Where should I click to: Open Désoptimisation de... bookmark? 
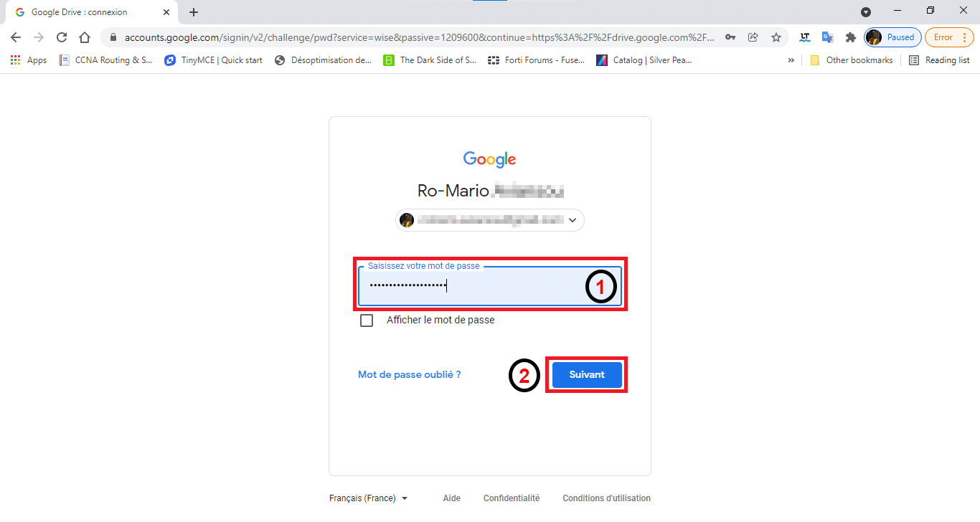tap(323, 60)
